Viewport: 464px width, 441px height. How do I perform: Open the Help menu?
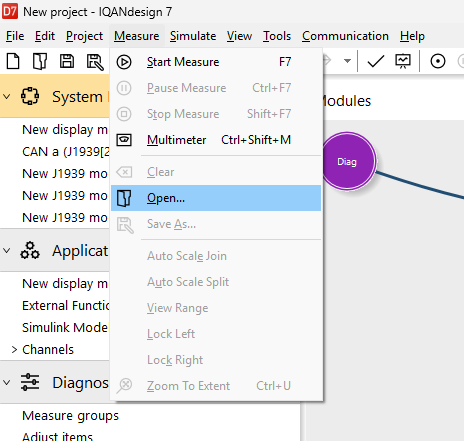(412, 36)
